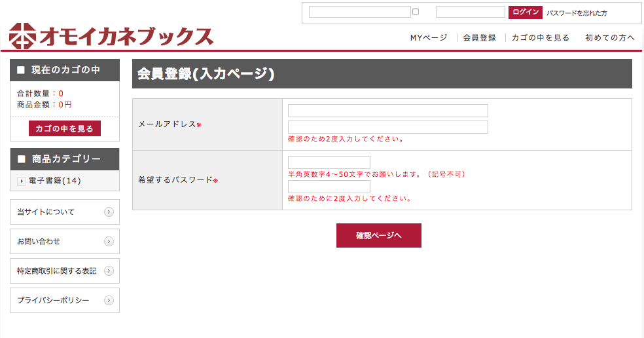The width and height of the screenshot is (644, 338).
Task: Click arrow icon beside お問い合わせ
Action: click(109, 242)
